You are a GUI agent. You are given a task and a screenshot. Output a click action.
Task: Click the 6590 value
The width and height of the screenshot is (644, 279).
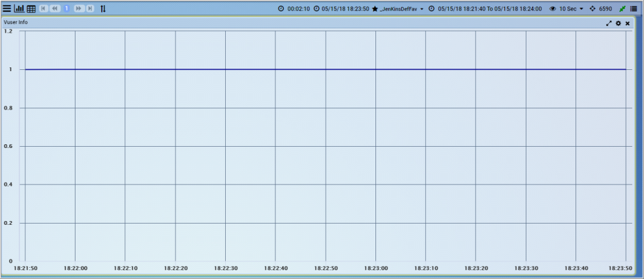pos(606,9)
